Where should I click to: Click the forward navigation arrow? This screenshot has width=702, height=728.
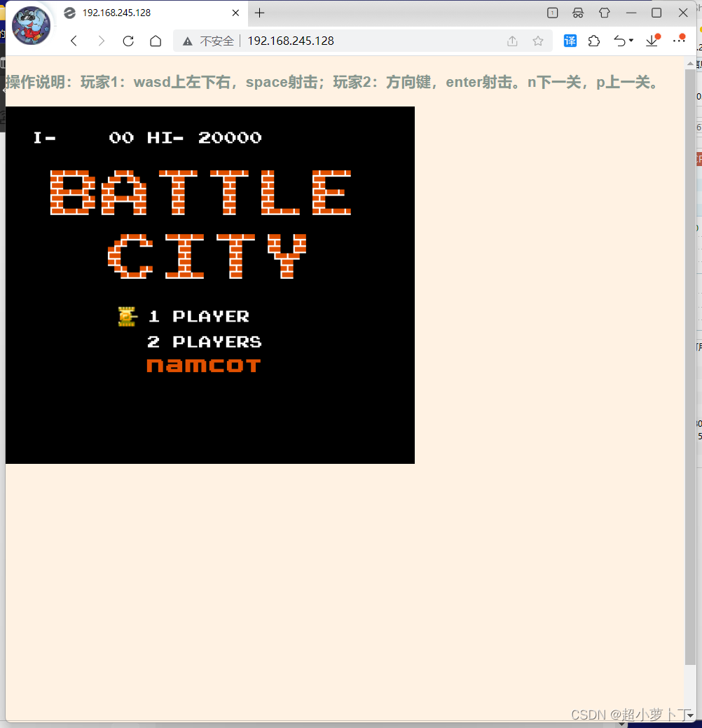[x=101, y=41]
